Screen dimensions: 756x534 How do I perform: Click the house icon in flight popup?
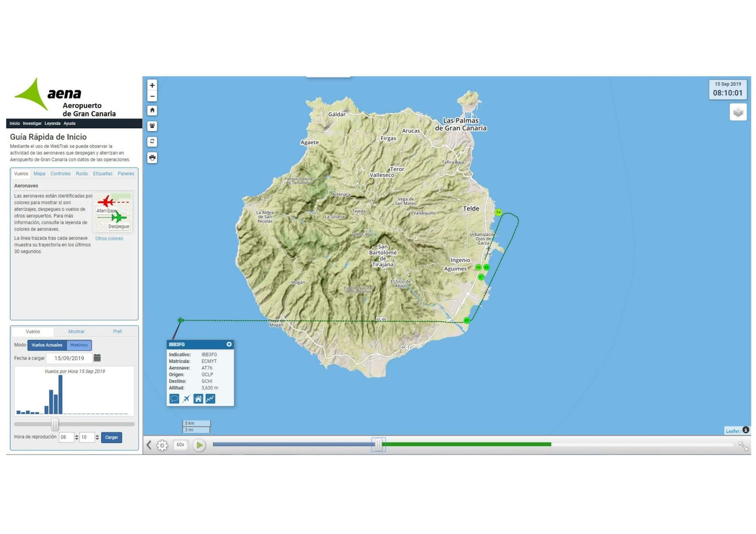(x=198, y=399)
